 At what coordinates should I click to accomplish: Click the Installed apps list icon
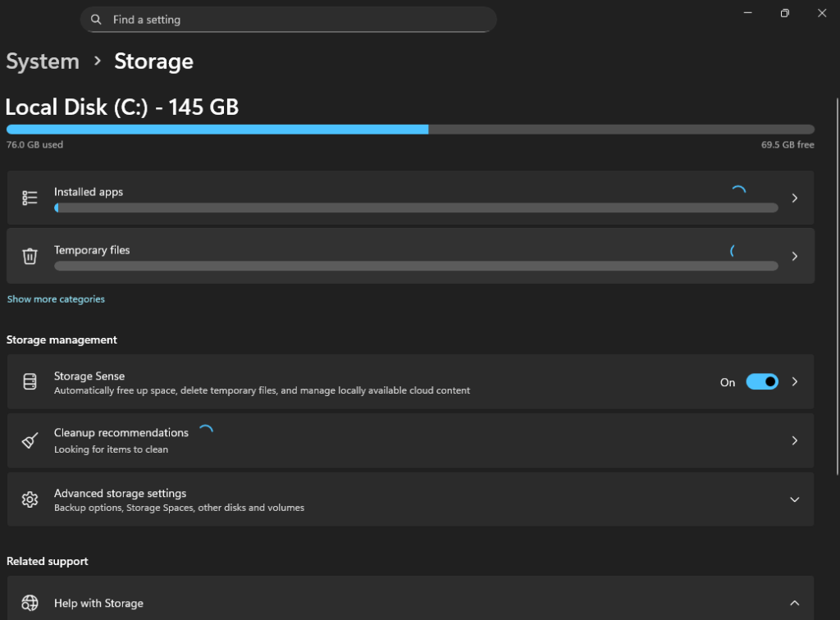(30, 197)
